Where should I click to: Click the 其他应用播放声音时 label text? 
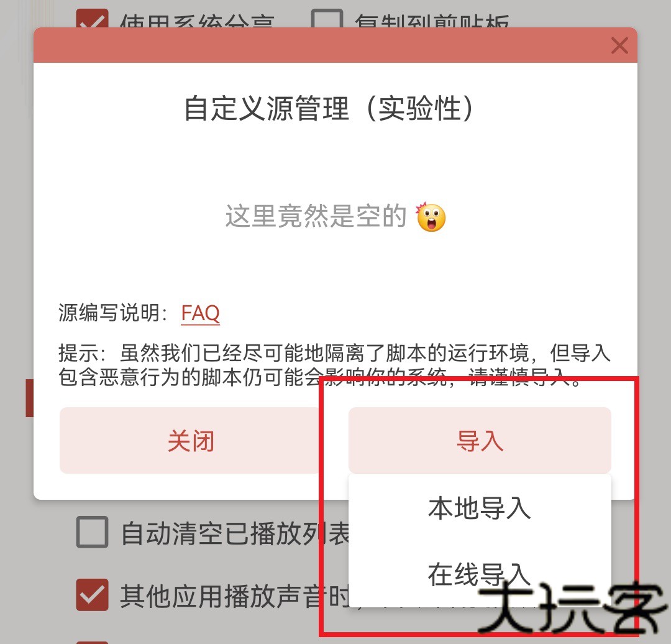click(x=235, y=596)
